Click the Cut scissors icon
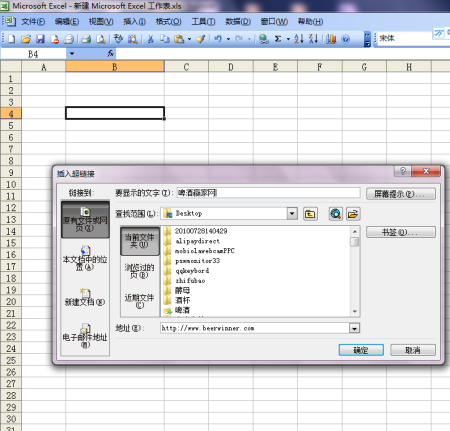 coord(151,39)
